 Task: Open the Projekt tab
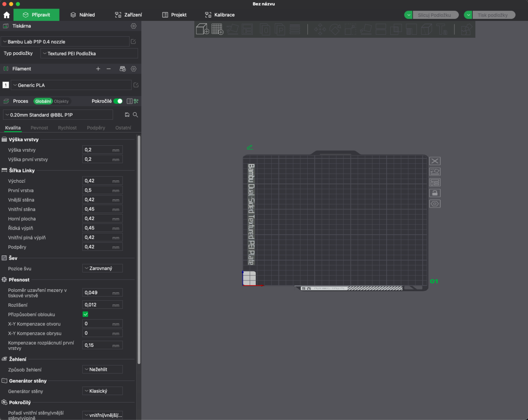coord(174,15)
